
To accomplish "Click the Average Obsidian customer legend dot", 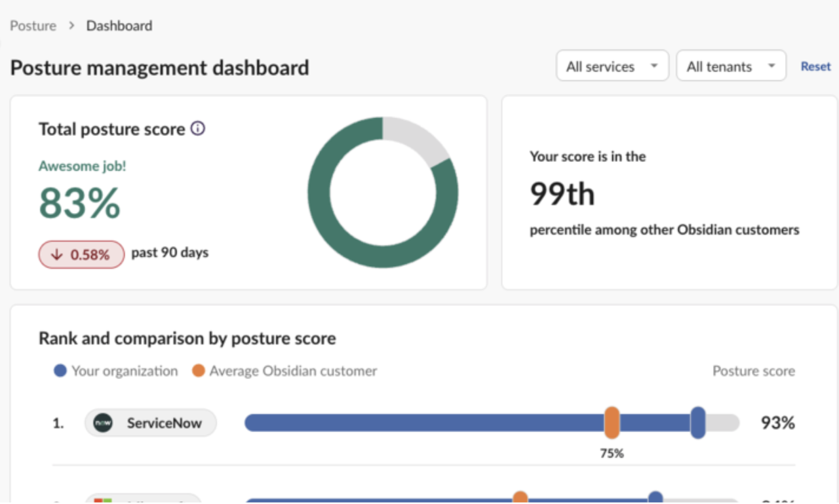I will pyautogui.click(x=199, y=371).
